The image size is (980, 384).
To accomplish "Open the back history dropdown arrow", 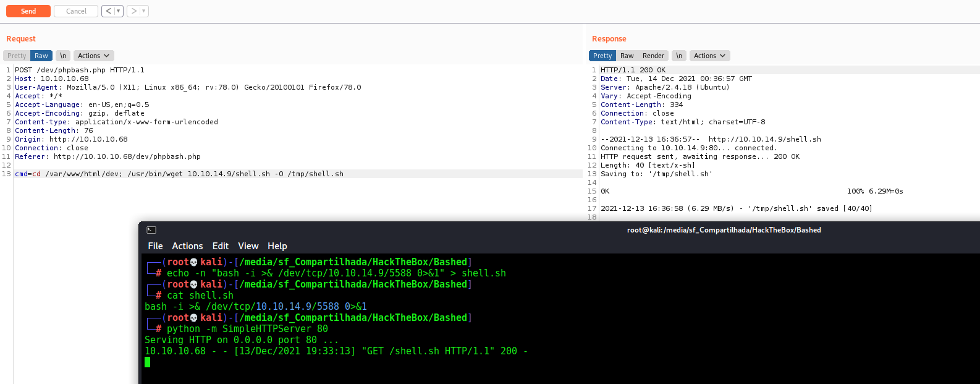I will [x=119, y=11].
